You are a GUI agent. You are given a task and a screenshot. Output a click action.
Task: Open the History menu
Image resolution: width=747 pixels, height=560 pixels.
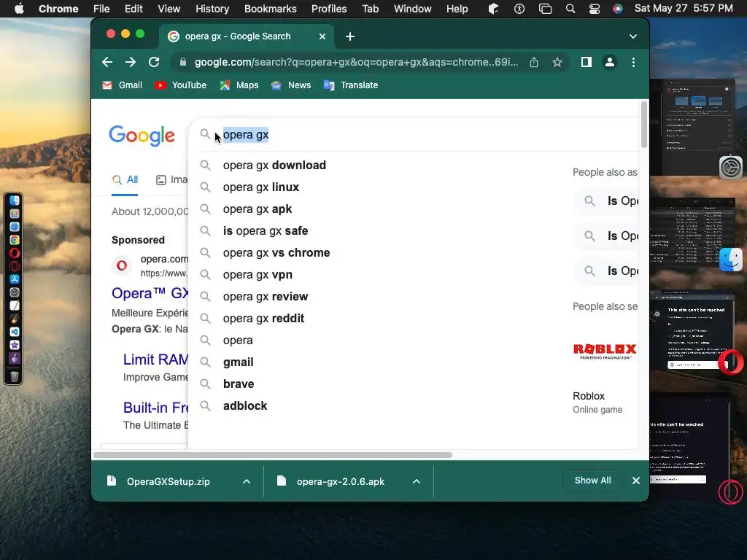coord(212,9)
